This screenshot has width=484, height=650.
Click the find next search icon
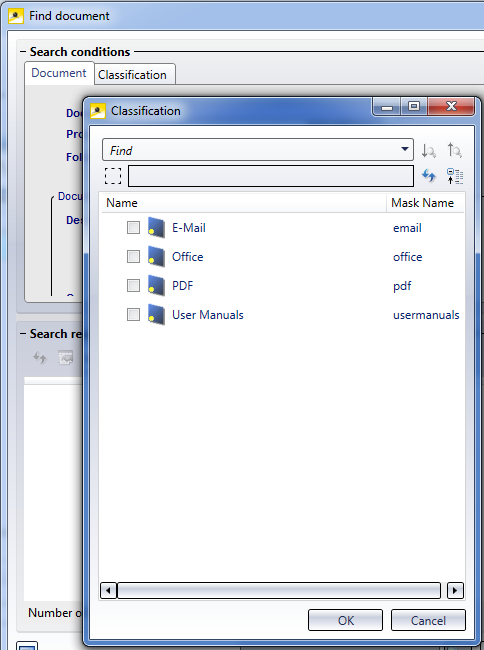point(428,150)
